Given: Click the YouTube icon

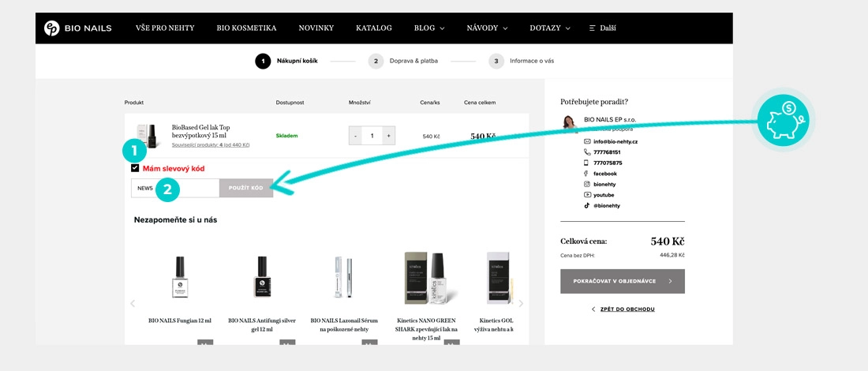Looking at the screenshot, I should coord(587,195).
